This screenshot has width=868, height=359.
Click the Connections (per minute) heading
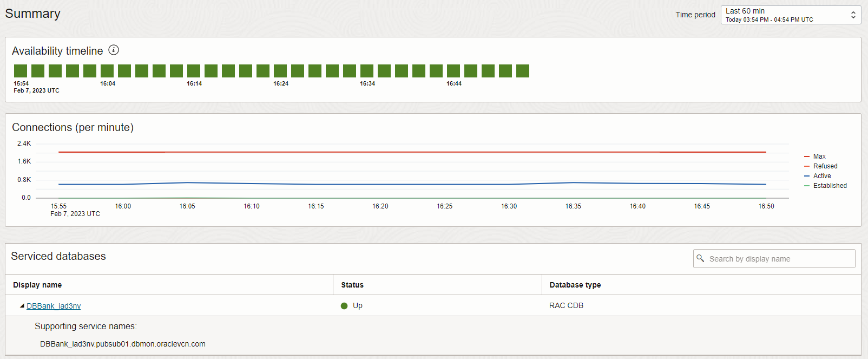73,127
